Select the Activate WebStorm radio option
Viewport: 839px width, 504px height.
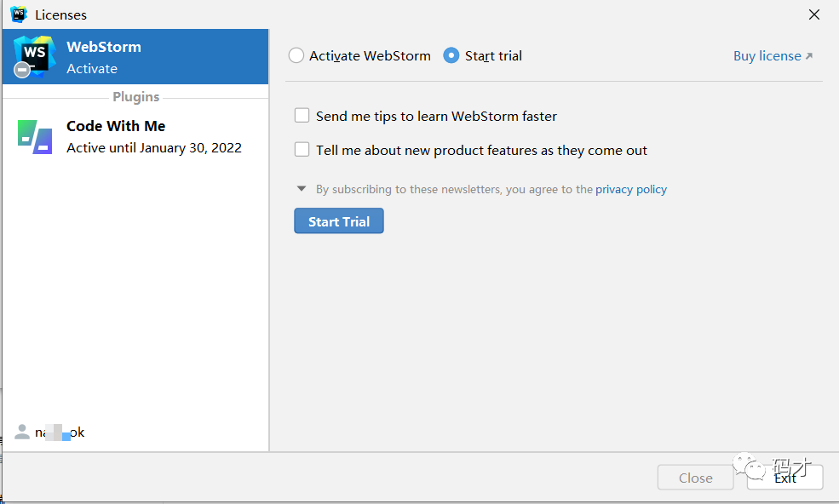click(x=296, y=56)
